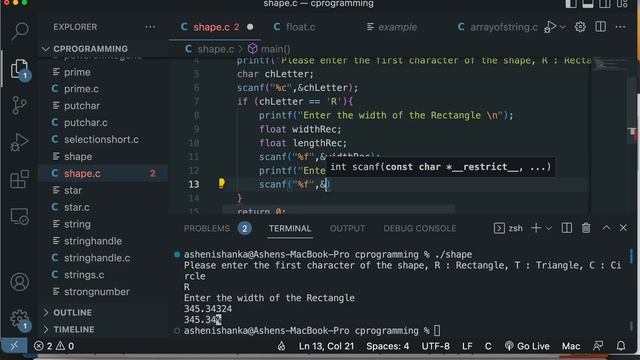Split the editor to the right
640x360 pixels.
(x=600, y=27)
